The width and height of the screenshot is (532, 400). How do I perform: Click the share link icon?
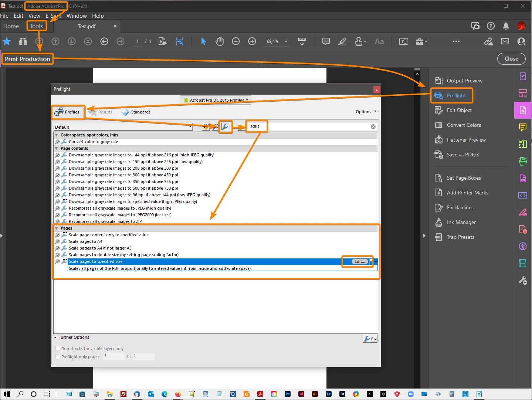point(489,41)
